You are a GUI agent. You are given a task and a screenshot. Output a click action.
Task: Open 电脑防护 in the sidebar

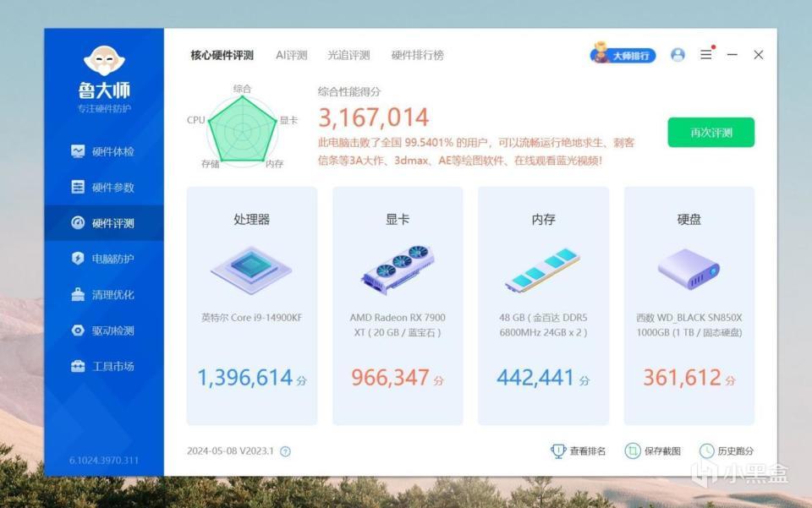[x=103, y=259]
